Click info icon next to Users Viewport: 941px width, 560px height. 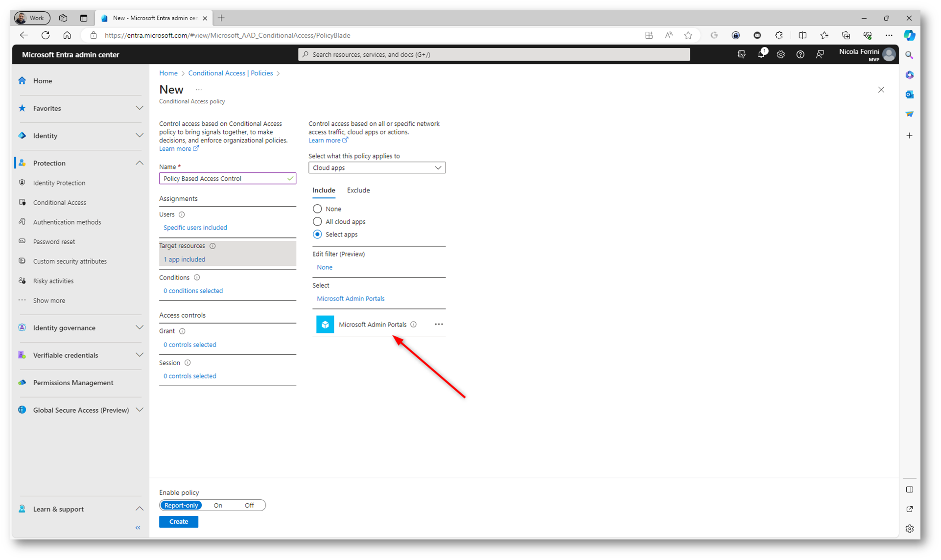tap(182, 214)
